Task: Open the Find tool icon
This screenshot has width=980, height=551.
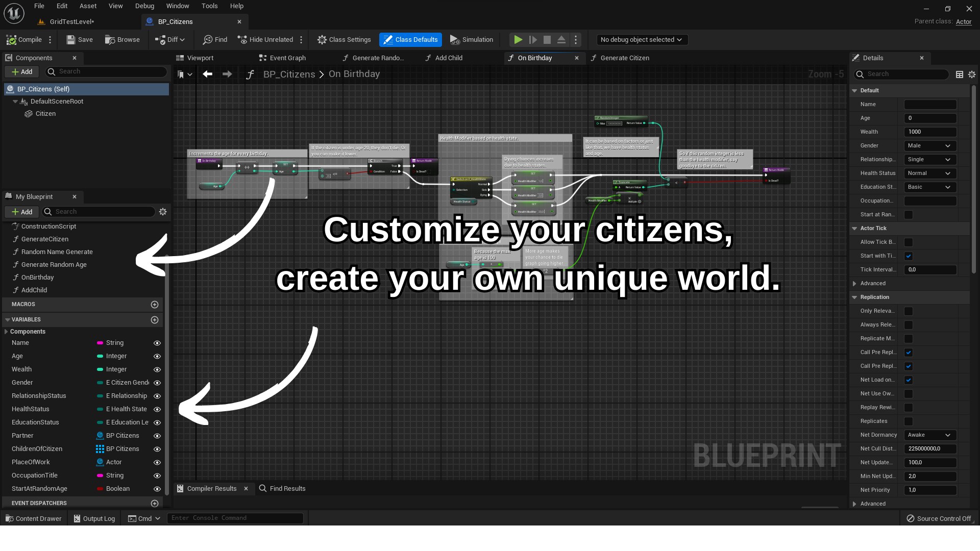Action: coord(207,40)
